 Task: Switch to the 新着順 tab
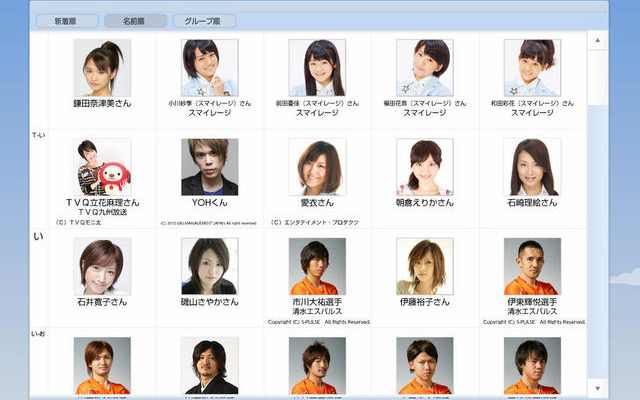[x=67, y=21]
